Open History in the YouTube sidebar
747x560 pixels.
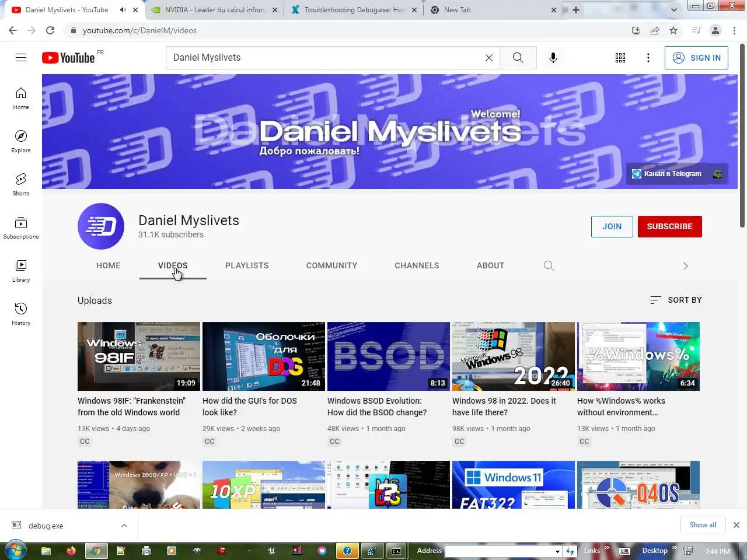[x=21, y=314]
